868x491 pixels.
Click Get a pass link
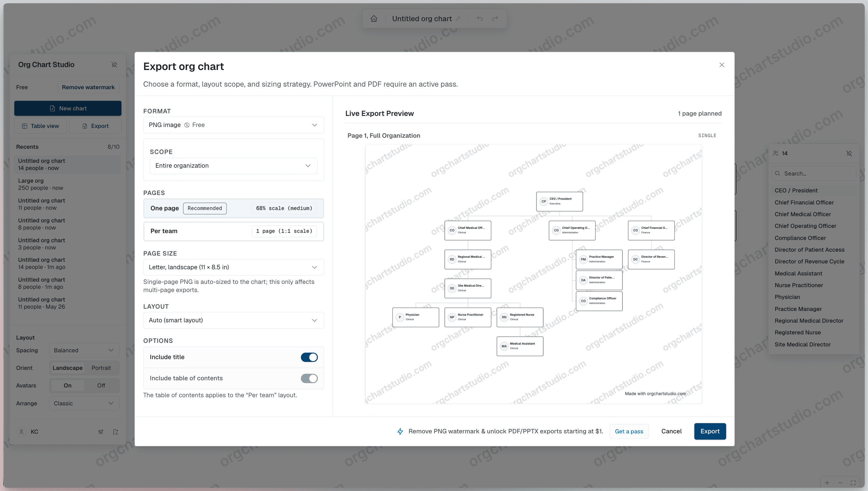(x=629, y=431)
